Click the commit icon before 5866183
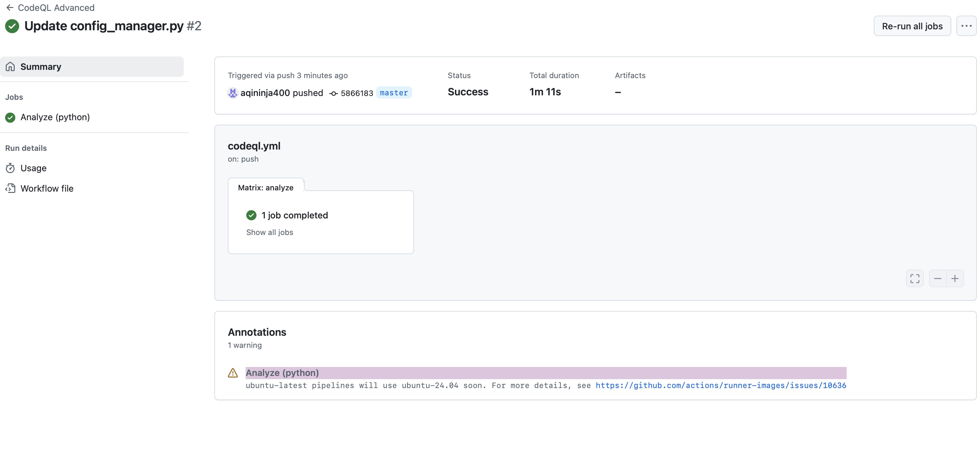 point(333,93)
